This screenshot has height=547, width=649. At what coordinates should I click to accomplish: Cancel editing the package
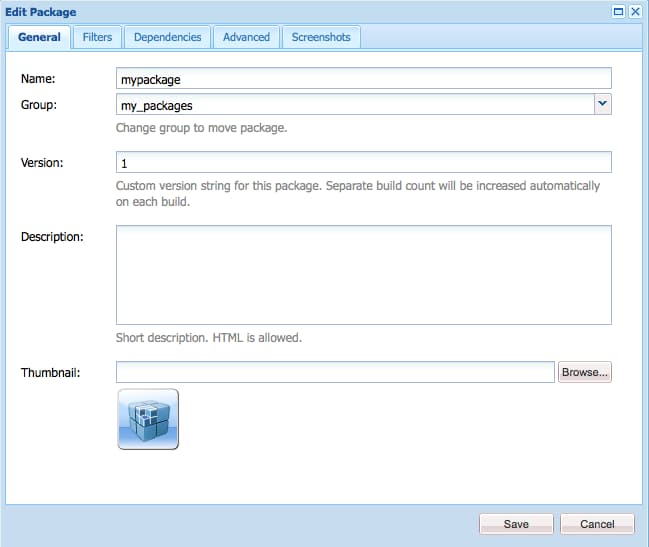597,524
